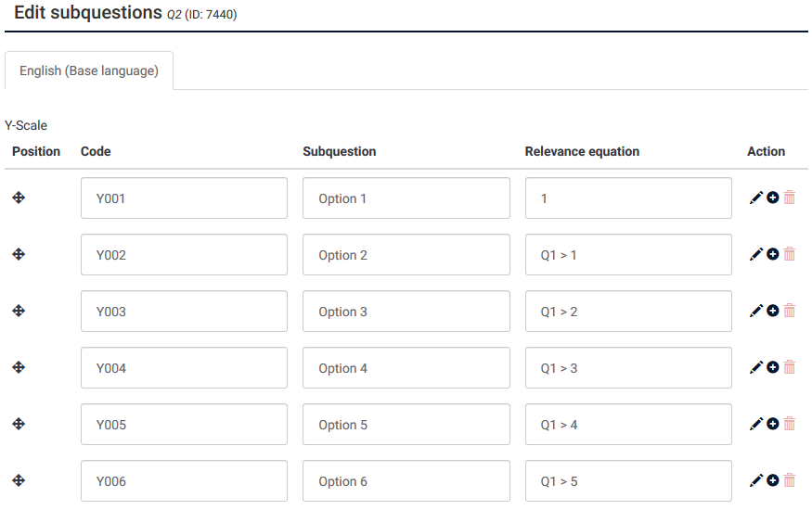Focus the Option 2 subquestion field
The height and width of the screenshot is (510, 812).
coord(406,255)
